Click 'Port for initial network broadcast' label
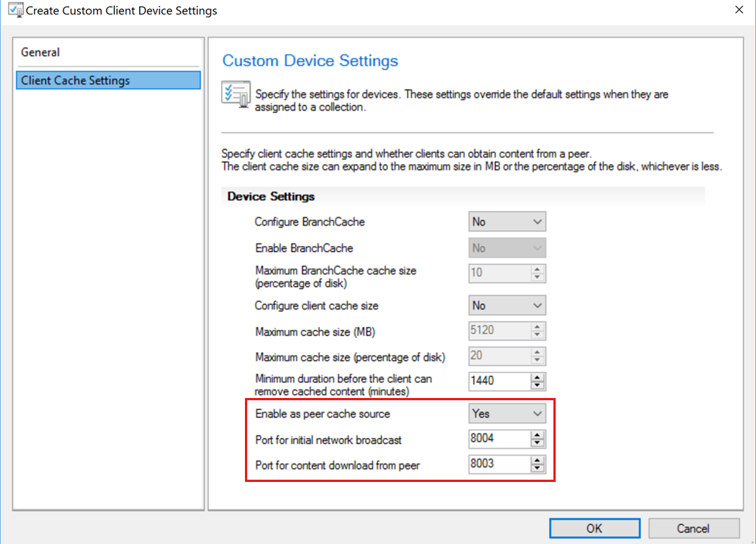 [328, 440]
